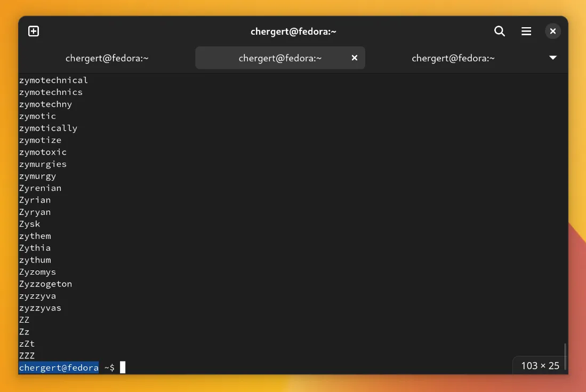Click the word zymurgy in terminal
Image resolution: width=586 pixels, height=392 pixels.
pos(37,176)
